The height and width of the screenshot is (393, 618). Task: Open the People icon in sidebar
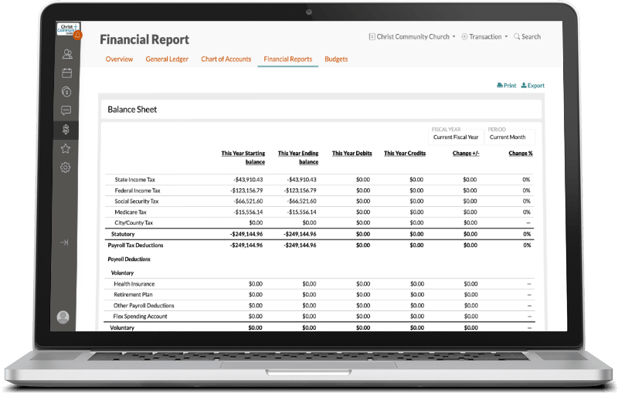coord(67,54)
